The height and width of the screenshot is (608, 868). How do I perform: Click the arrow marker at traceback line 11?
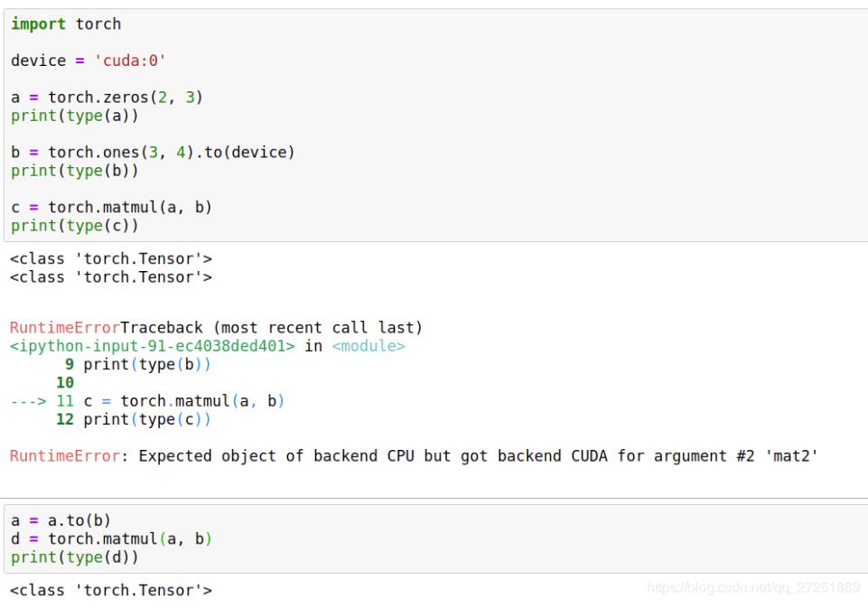coord(28,401)
